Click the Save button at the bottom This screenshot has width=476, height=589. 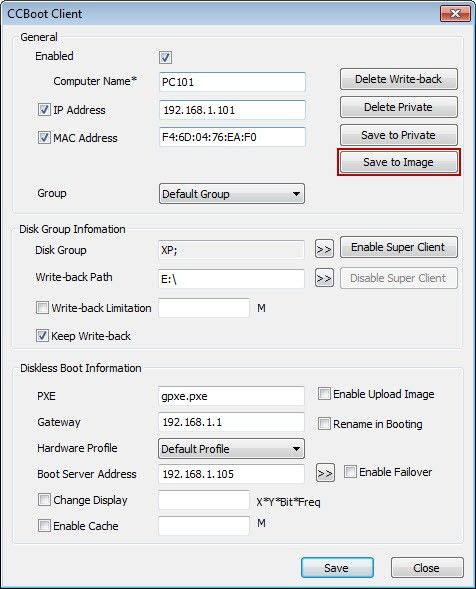click(337, 568)
